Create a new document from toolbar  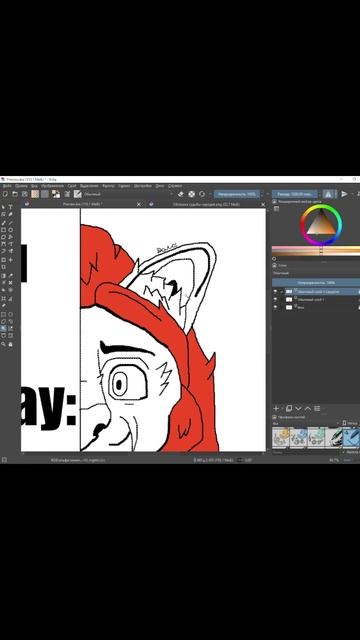[5, 194]
